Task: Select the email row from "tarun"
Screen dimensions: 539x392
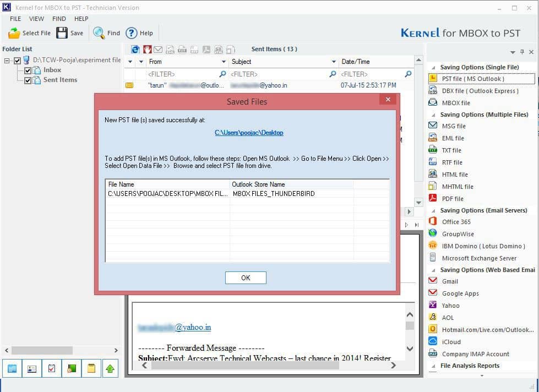Action: click(x=269, y=85)
